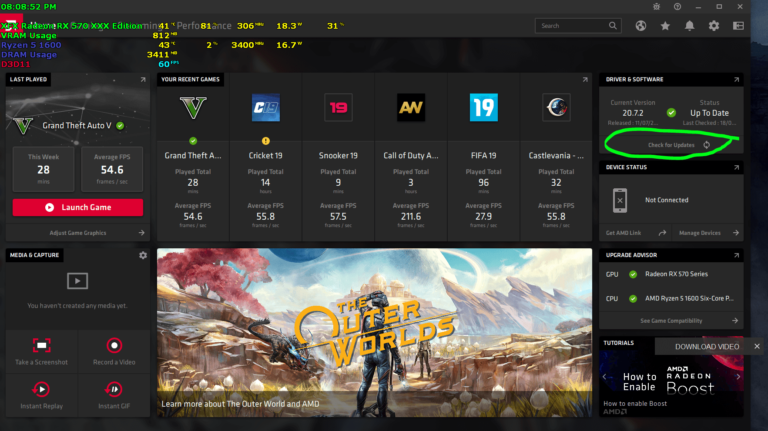The height and width of the screenshot is (431, 768).
Task: Open Radeon settings gear icon
Action: coord(714,25)
